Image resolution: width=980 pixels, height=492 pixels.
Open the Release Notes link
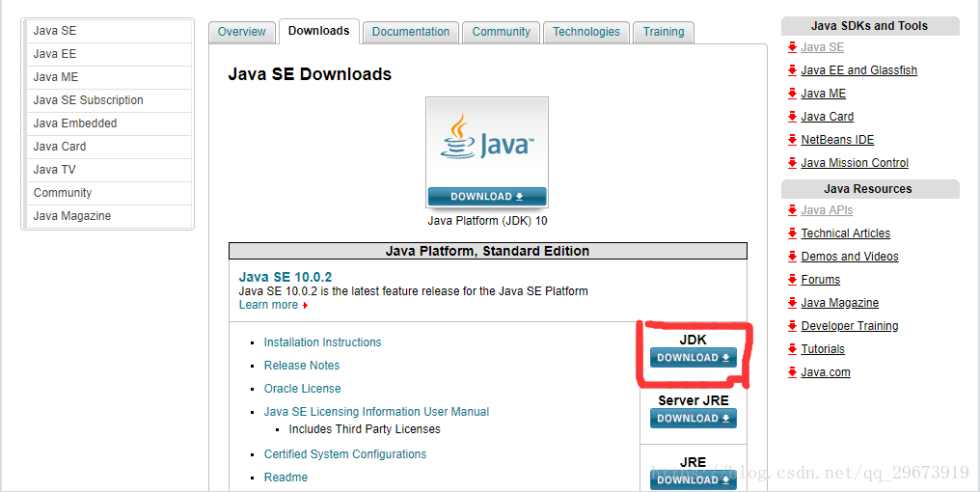click(302, 365)
